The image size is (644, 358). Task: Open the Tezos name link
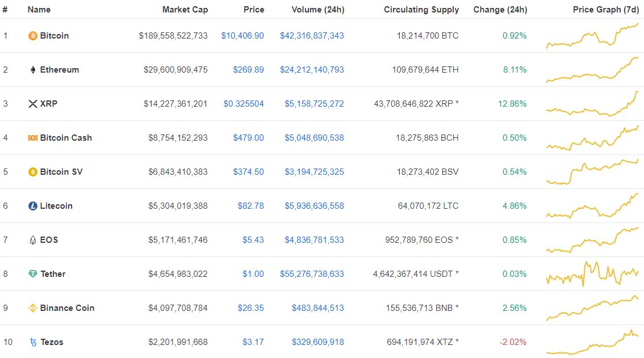(x=52, y=342)
